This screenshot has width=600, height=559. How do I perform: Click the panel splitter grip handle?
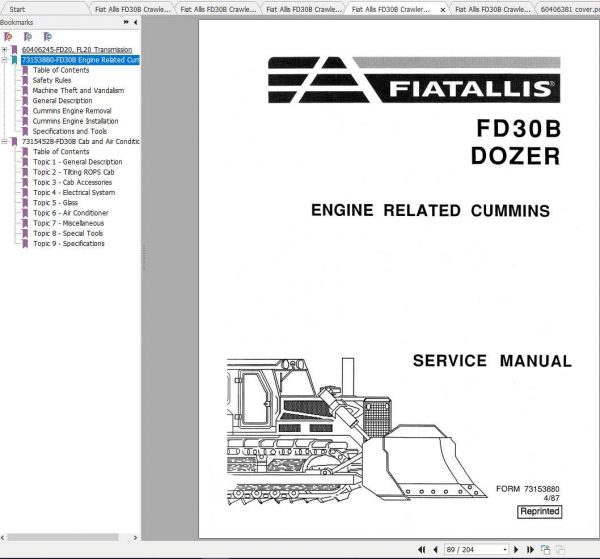click(144, 257)
